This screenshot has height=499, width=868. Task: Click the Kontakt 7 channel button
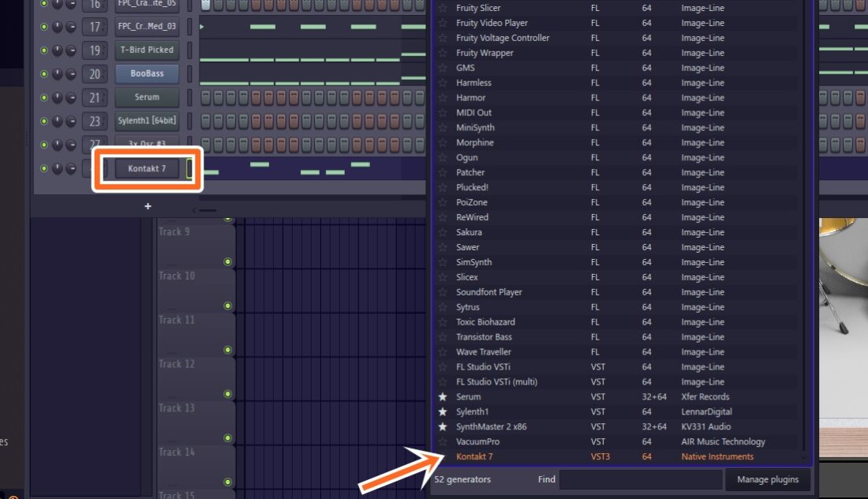tap(147, 168)
